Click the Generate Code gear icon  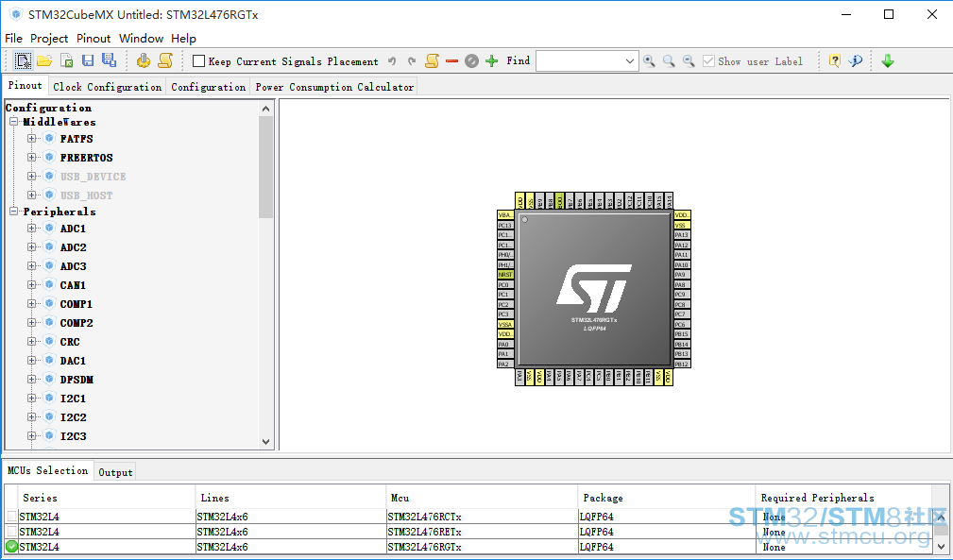click(144, 60)
